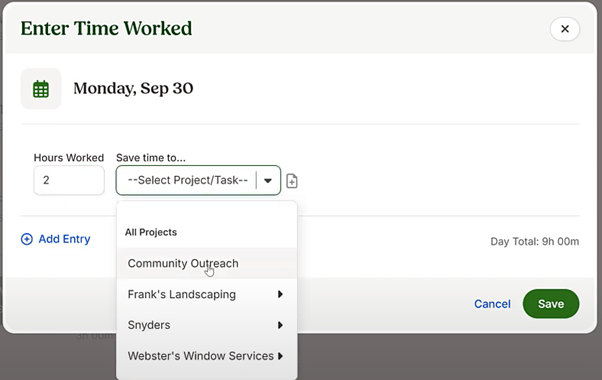The height and width of the screenshot is (380, 602).
Task: Click the Enter Time Worked title
Action: (106, 28)
